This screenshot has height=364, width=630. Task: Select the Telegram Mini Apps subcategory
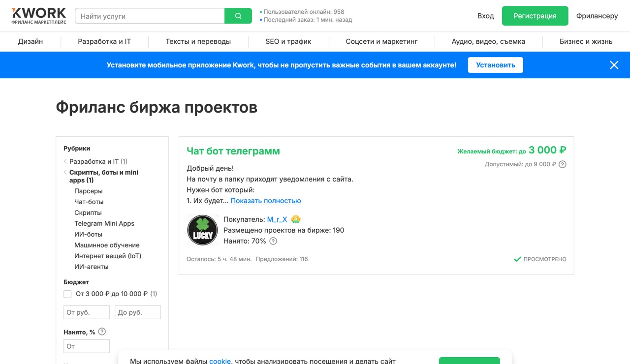(x=104, y=223)
